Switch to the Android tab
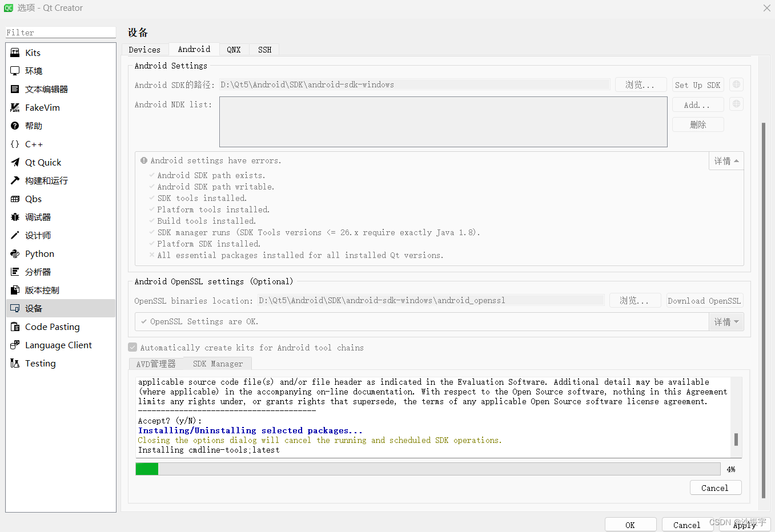Viewport: 775px width, 532px height. [194, 49]
